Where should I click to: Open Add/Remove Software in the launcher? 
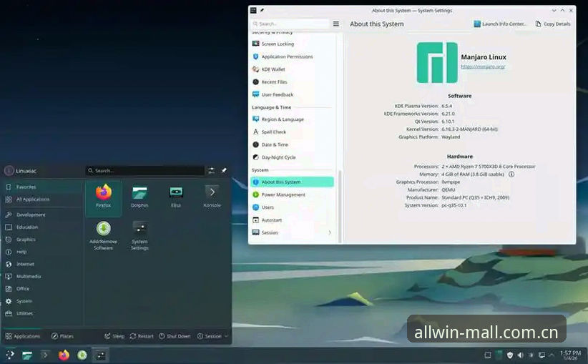(x=104, y=236)
